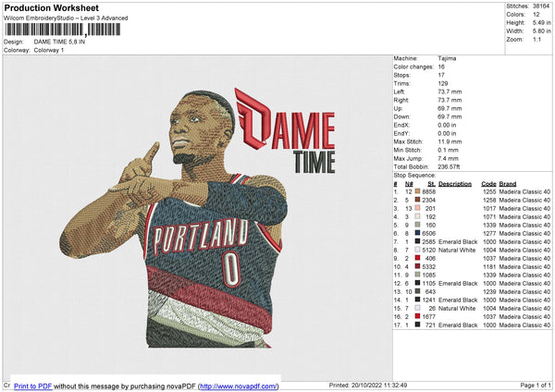Select thread code '1239' in stop 13
555x392 pixels.
[489, 291]
